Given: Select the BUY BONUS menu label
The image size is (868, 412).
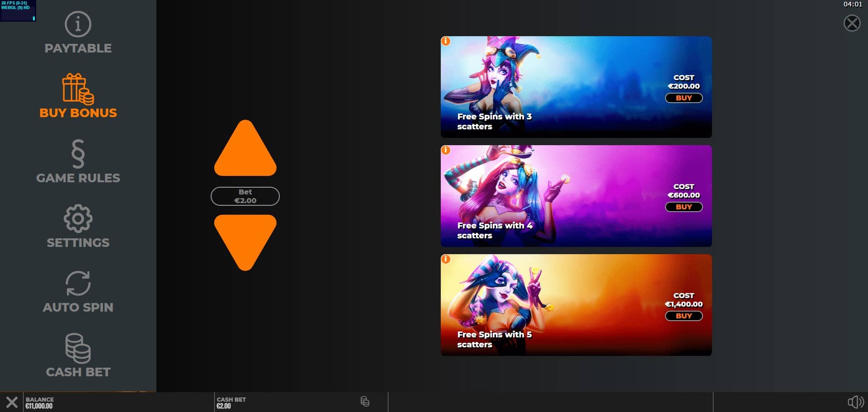Looking at the screenshot, I should [x=78, y=113].
